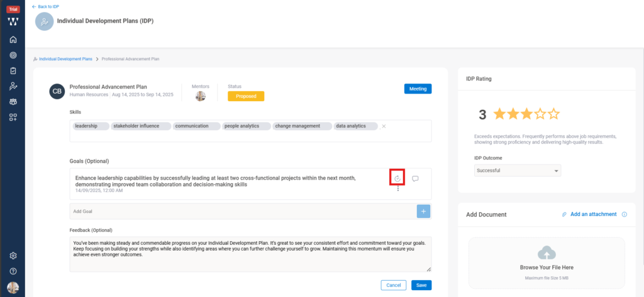Click the goal date 14/09/2025, 12:00 AM
Image resolution: width=644 pixels, height=297 pixels.
(99, 191)
